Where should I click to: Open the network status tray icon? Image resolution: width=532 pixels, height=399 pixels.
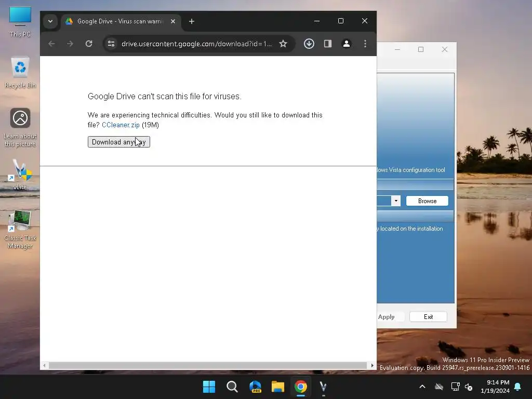tap(455, 387)
